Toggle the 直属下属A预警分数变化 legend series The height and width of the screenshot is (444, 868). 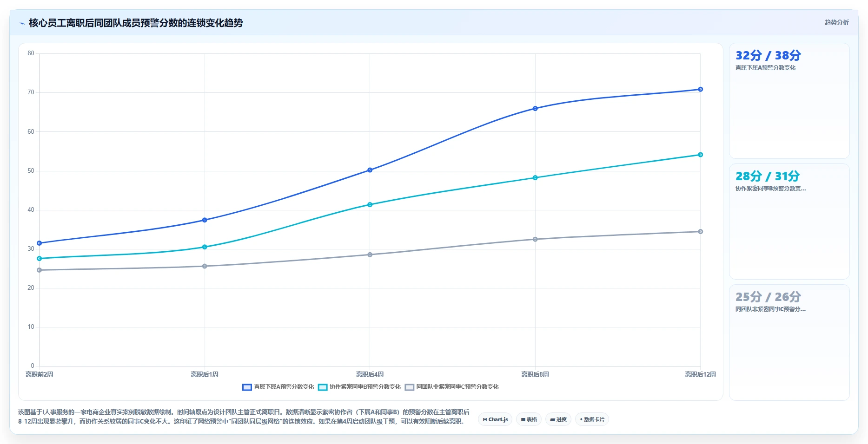(x=278, y=387)
